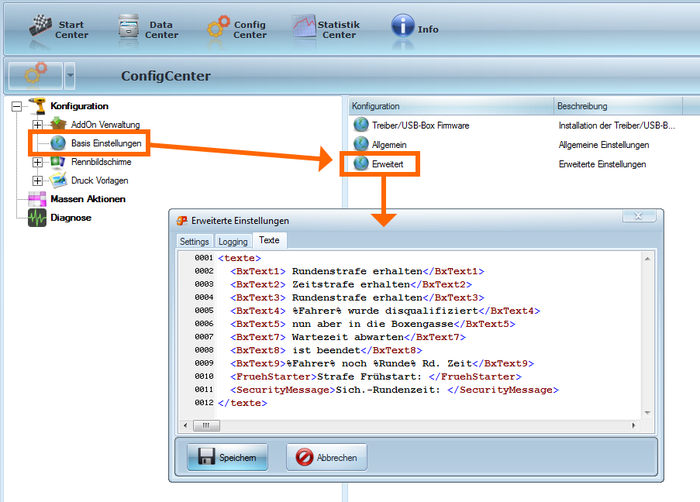Screen dimensions: 700x502
Task: Switch to the Logging tab
Action: 232,242
